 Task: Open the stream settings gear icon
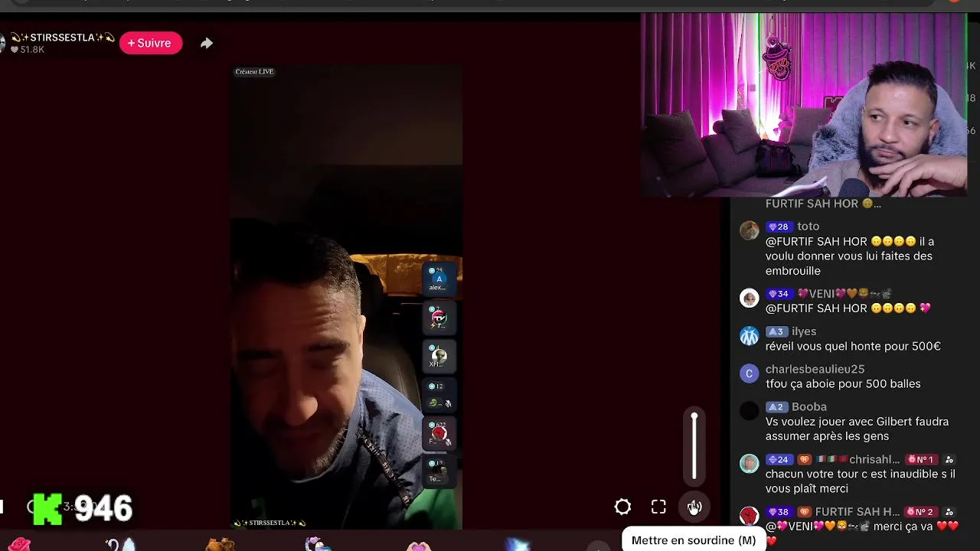(x=622, y=507)
